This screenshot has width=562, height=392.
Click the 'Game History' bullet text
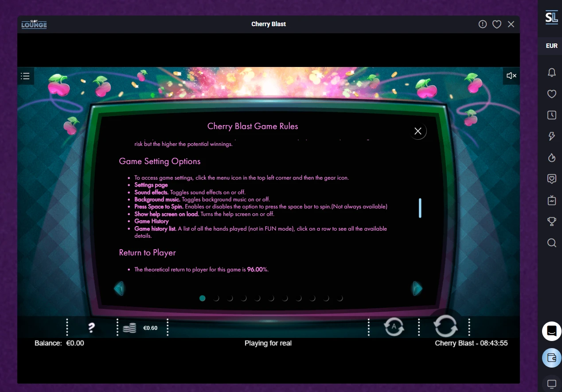[x=152, y=221]
